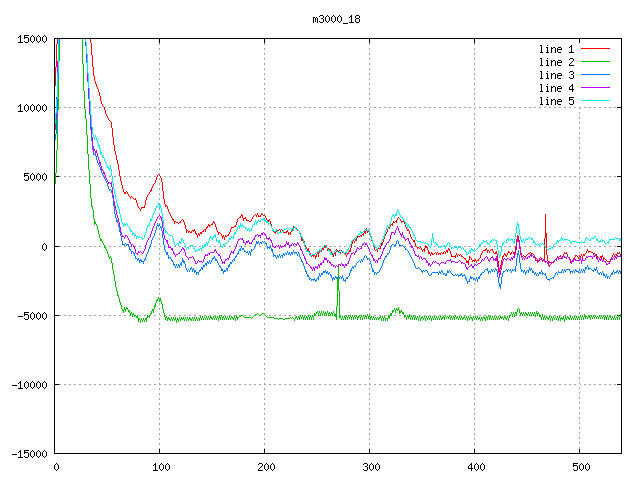Click the x-axis label 500
Viewport: 640px width, 480px height.
581,467
